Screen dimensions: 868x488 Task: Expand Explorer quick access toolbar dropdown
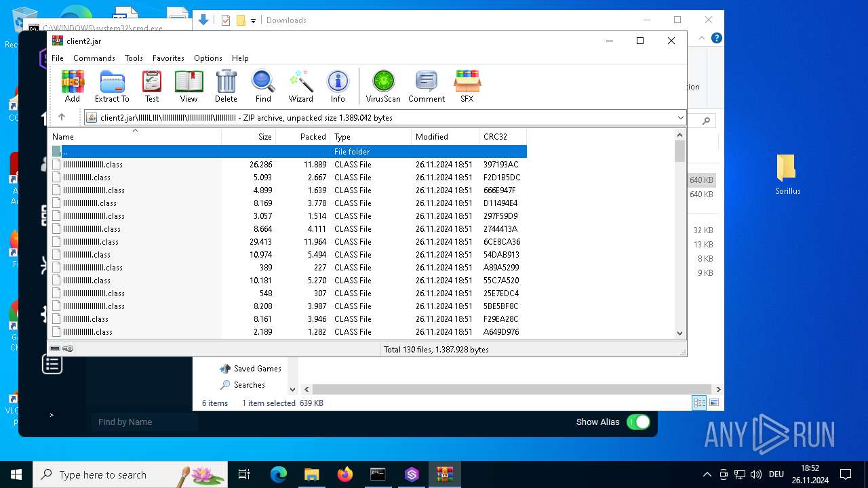253,20
